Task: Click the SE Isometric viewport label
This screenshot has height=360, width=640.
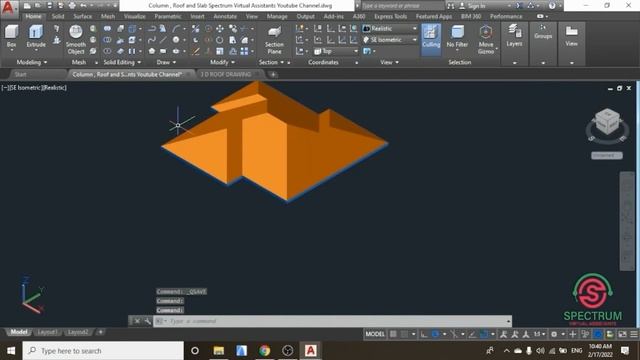Action: coord(24,88)
